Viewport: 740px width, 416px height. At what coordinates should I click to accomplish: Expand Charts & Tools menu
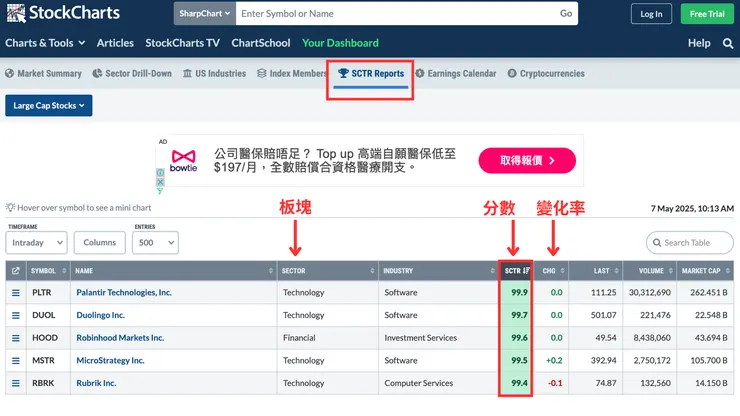(45, 43)
